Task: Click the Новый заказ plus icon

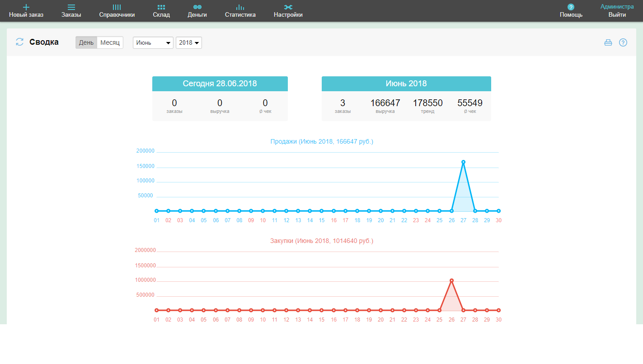Action: [26, 7]
